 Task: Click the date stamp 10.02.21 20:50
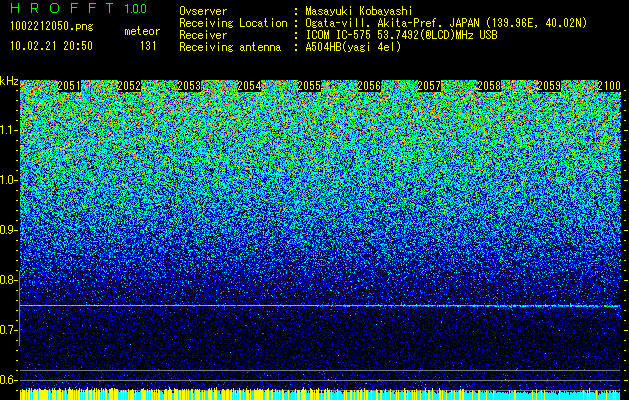point(51,46)
